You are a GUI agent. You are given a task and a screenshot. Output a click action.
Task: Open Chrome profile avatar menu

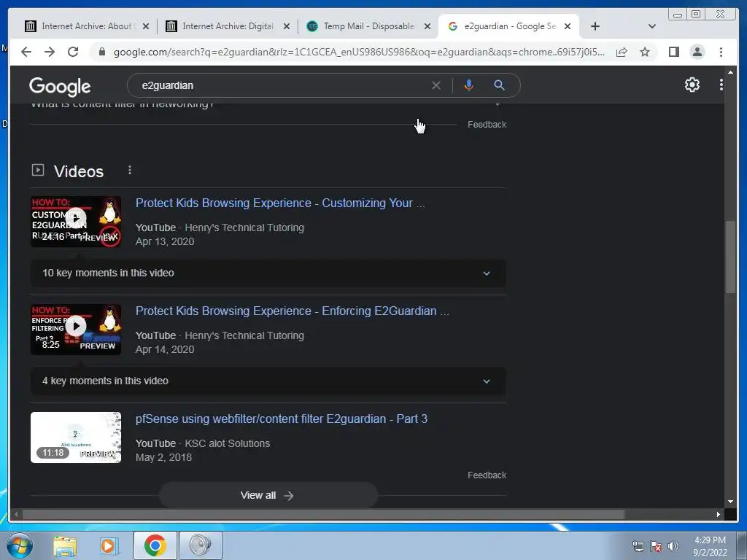point(697,52)
